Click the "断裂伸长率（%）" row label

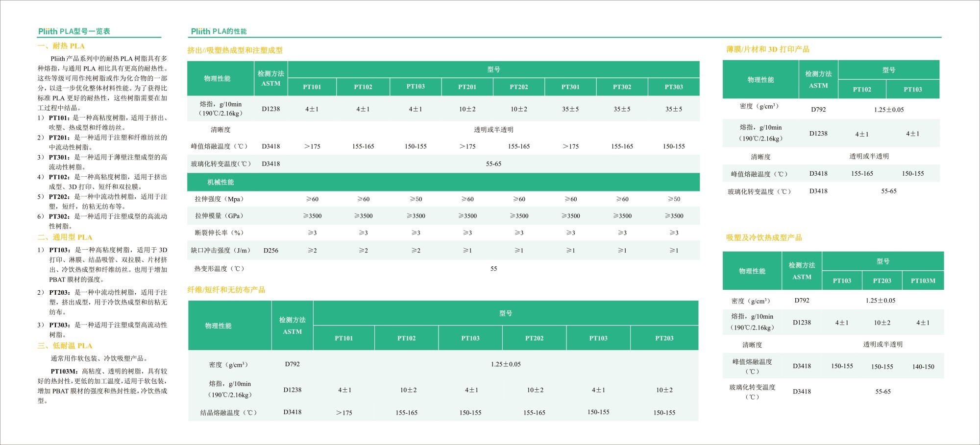[x=219, y=233]
